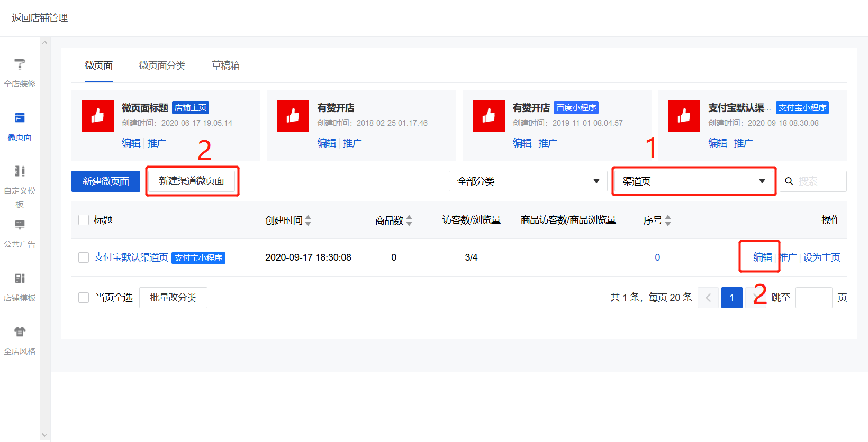868x442 pixels.
Task: Click the 跳至 page number field
Action: pyautogui.click(x=814, y=298)
